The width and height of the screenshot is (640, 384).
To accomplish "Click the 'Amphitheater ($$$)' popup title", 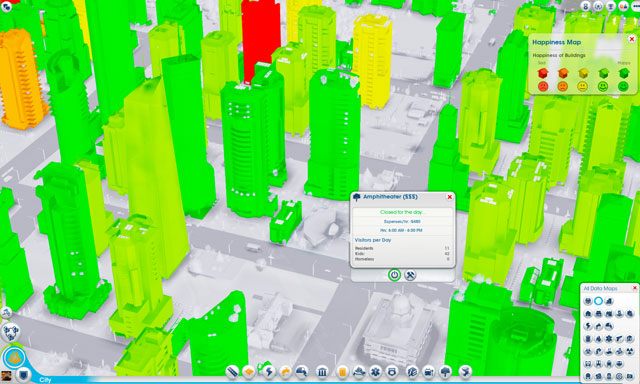I will coord(390,197).
